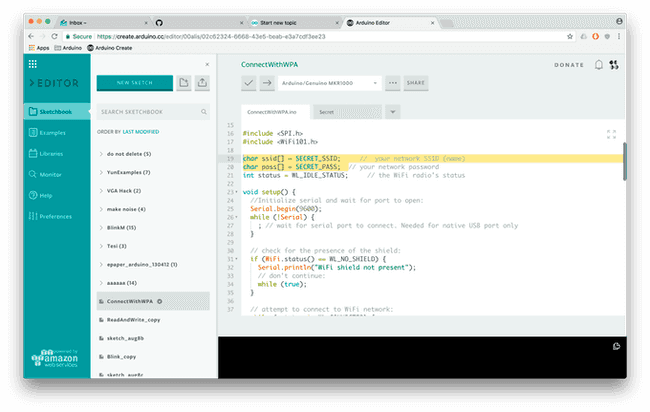Viewport: 650px width, 412px height.
Task: Click the Upload arrow button
Action: point(267,83)
